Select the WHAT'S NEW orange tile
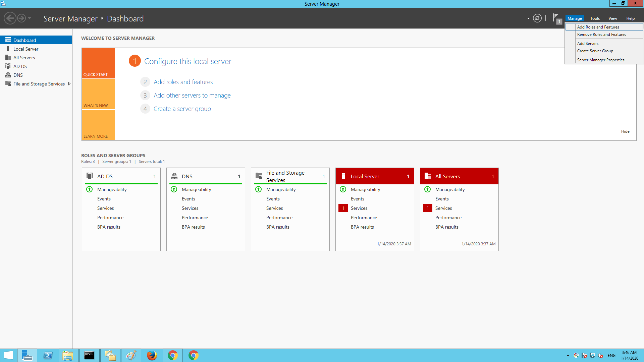This screenshot has width=644, height=362. [98, 94]
